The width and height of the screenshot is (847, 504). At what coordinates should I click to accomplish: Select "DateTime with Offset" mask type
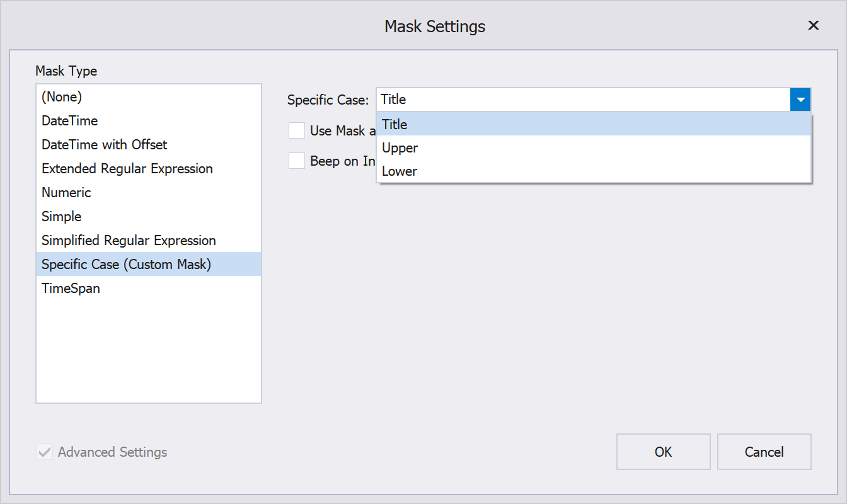coord(104,144)
